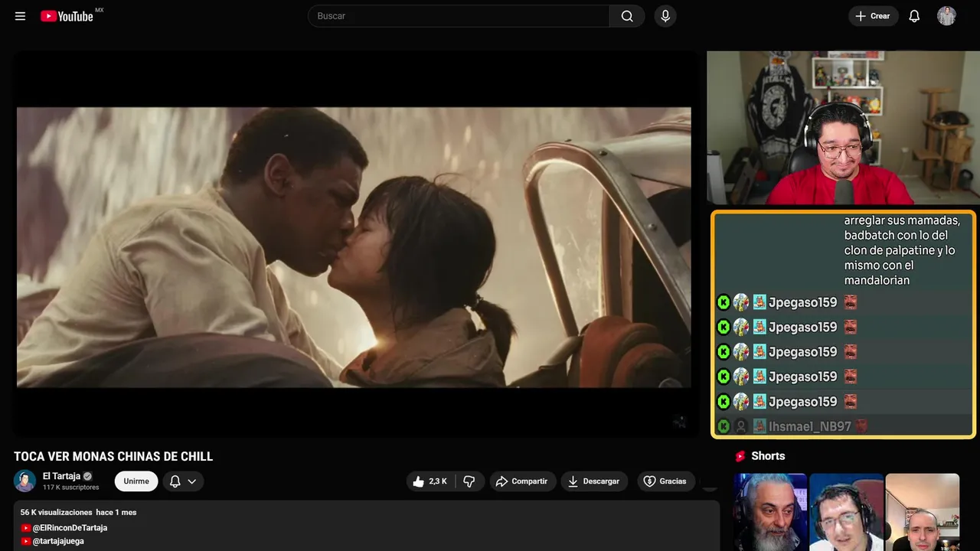Image resolution: width=980 pixels, height=551 pixels.
Task: Open account avatar menu
Action: tap(946, 16)
